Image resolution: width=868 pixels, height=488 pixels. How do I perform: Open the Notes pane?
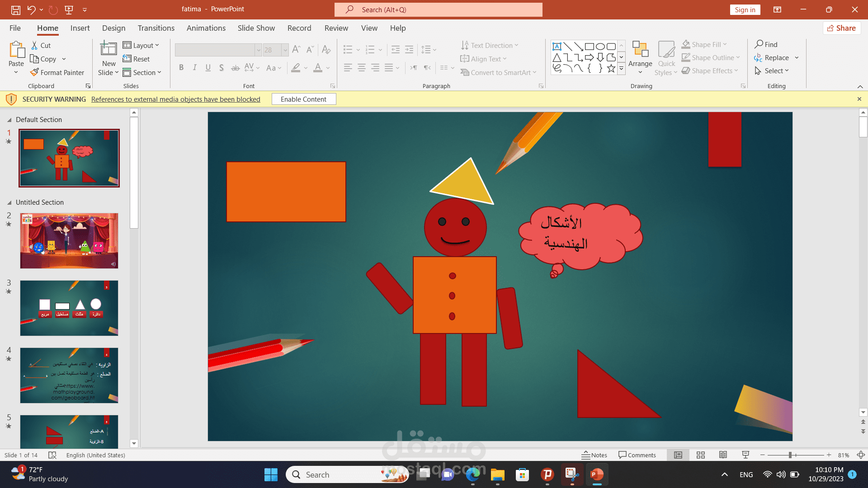(x=594, y=455)
